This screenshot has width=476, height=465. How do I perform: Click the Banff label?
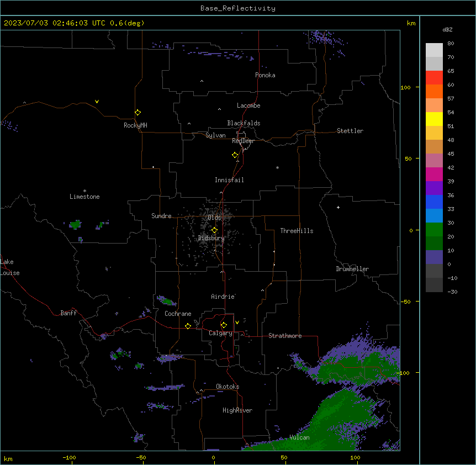68,313
